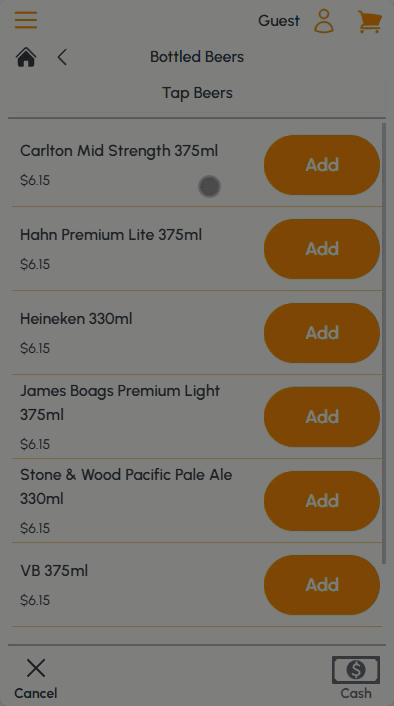
Task: Select the Carlton Mid Strength item name
Action: pyautogui.click(x=119, y=151)
